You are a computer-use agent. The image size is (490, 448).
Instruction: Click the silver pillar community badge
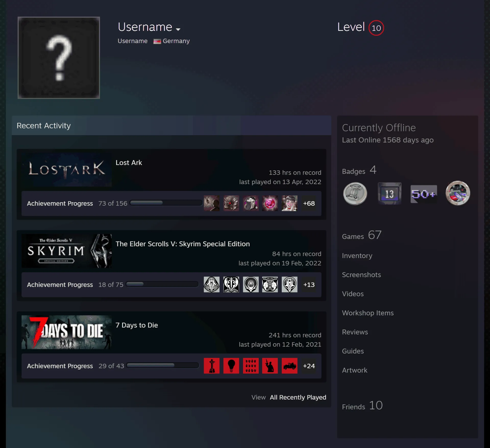(355, 194)
